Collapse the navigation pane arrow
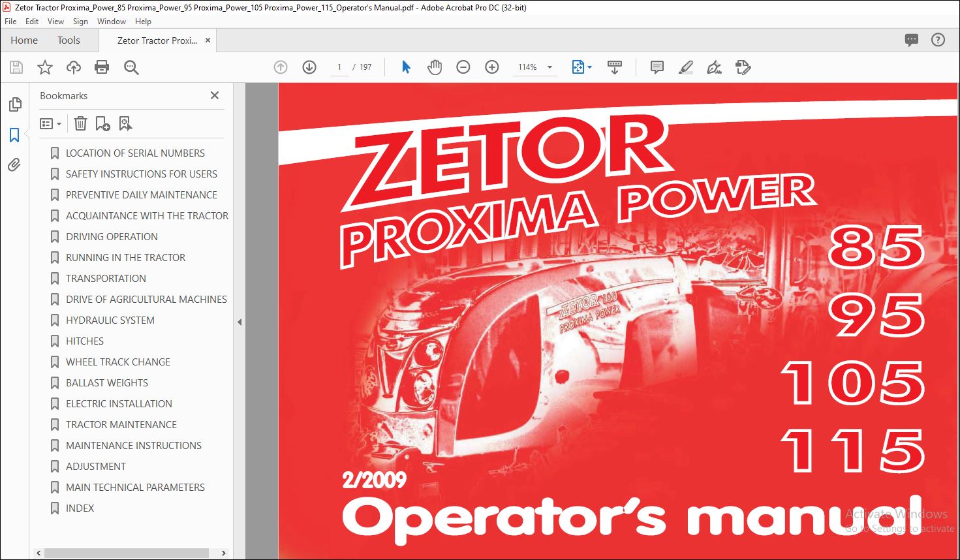The image size is (960, 560). click(240, 322)
